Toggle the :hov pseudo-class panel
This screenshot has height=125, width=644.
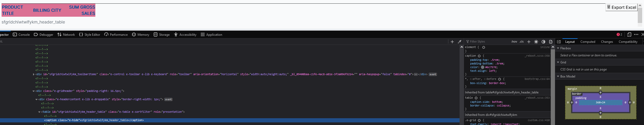[514, 42]
